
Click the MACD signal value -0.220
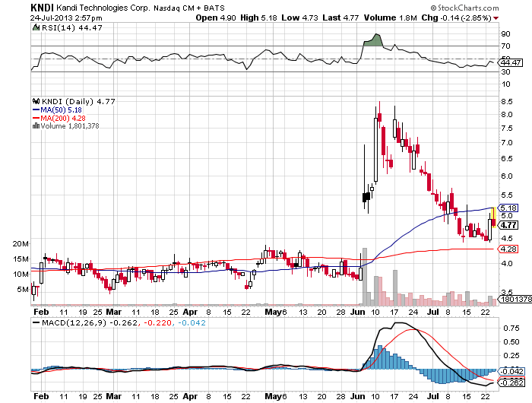point(157,322)
